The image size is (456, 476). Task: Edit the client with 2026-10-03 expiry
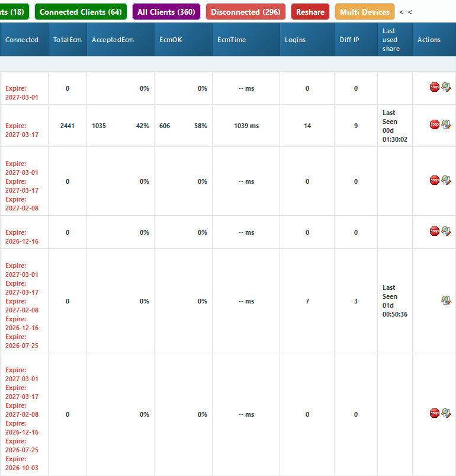446,413
